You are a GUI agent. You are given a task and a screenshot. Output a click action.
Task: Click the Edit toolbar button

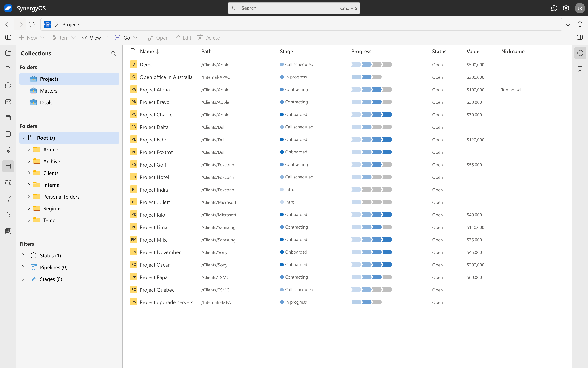click(183, 38)
